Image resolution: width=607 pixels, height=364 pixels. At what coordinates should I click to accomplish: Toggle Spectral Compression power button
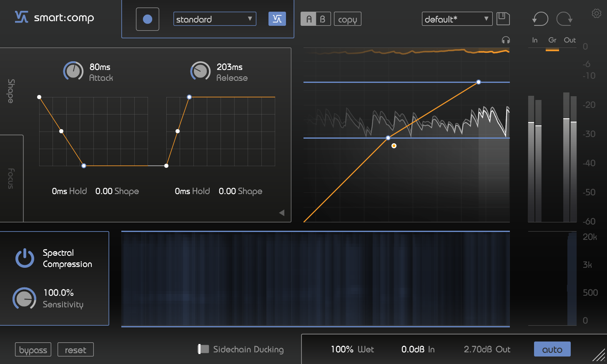pyautogui.click(x=25, y=258)
